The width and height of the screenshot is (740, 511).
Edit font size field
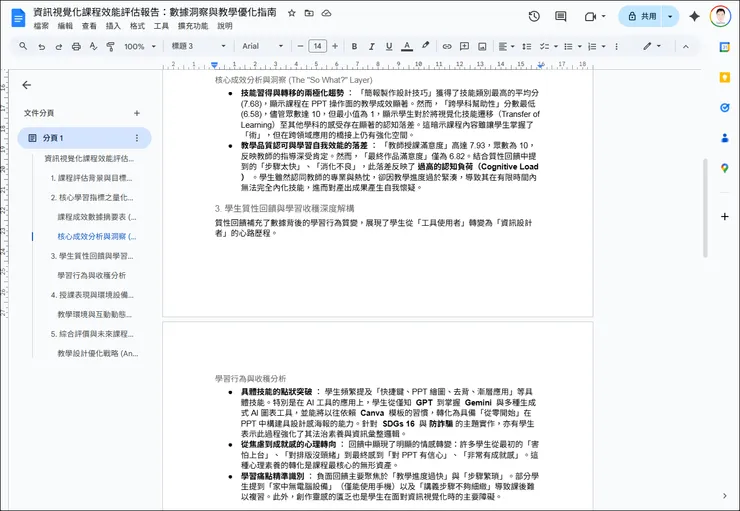[x=318, y=46]
